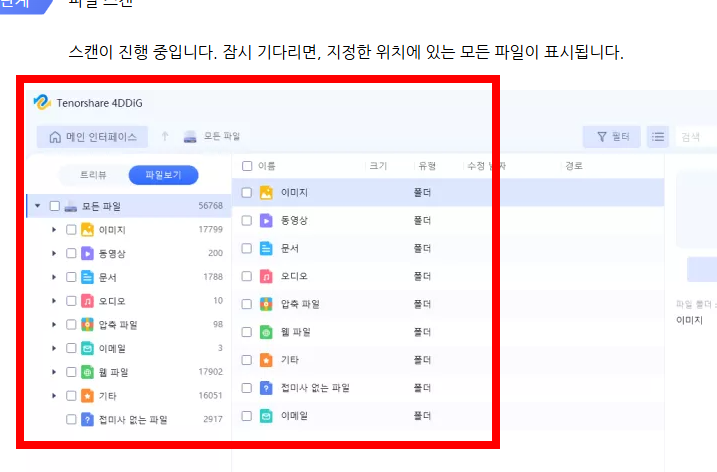Check the 이미지 tree checkbox
This screenshot has width=717, height=472.
71,230
